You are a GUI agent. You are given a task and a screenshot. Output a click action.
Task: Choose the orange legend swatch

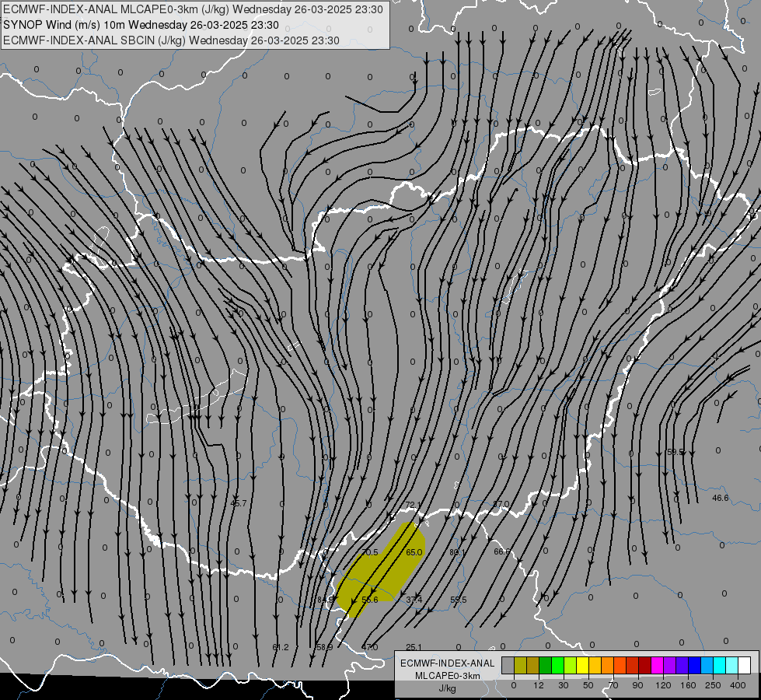[x=608, y=665]
